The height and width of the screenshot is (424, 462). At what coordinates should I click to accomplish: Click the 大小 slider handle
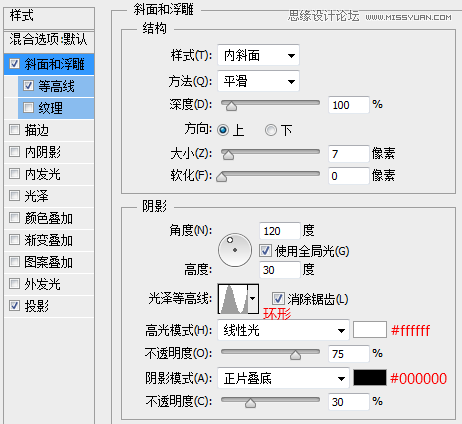[x=228, y=155]
